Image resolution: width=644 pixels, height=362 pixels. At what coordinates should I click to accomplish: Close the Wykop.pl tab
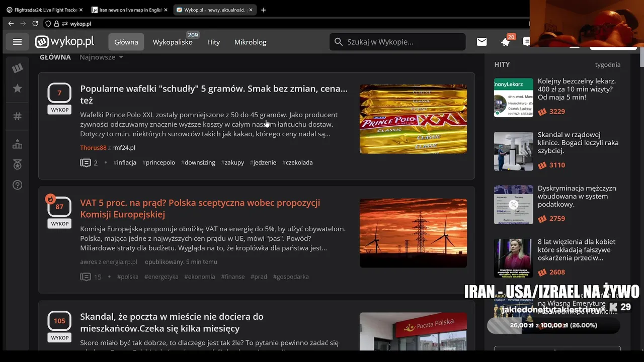(x=251, y=10)
